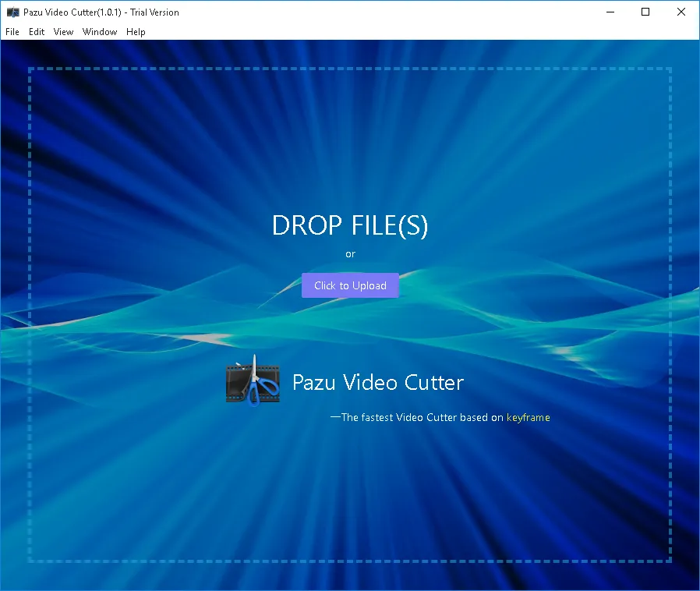The image size is (700, 591).
Task: Click the Pazu Video Cutter scissors logo
Action: [253, 380]
